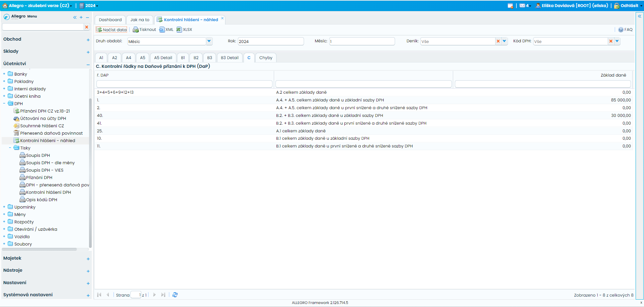
Task: Clear the menu search field with the red X
Action: click(87, 27)
